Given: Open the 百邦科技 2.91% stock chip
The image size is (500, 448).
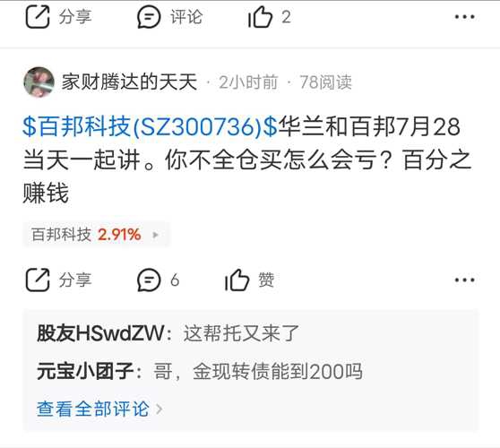Looking at the screenshot, I should pos(96,235).
